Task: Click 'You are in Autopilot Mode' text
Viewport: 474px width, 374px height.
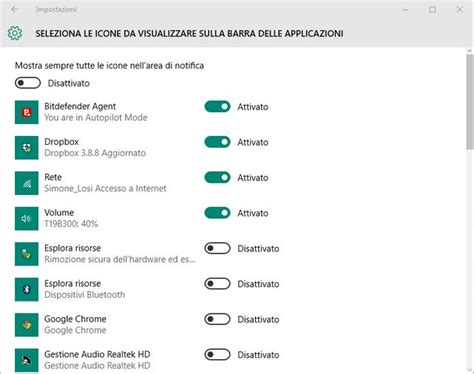Action: pos(96,117)
